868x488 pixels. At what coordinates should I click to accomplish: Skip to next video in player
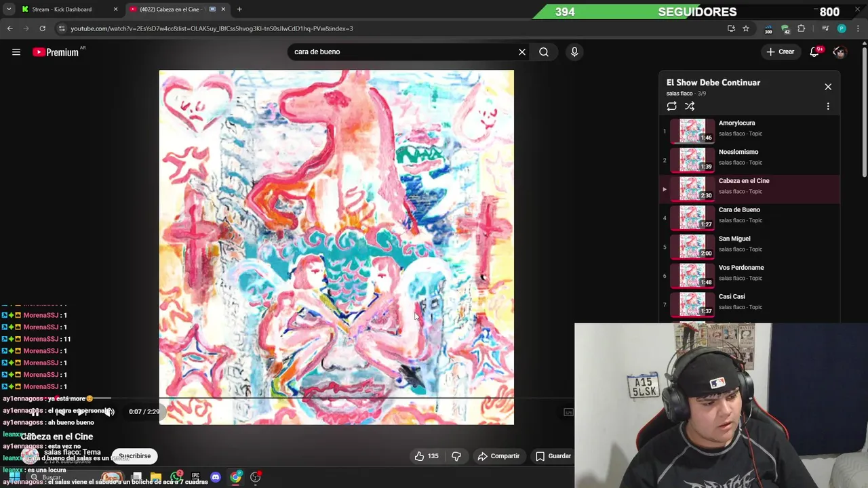83,412
